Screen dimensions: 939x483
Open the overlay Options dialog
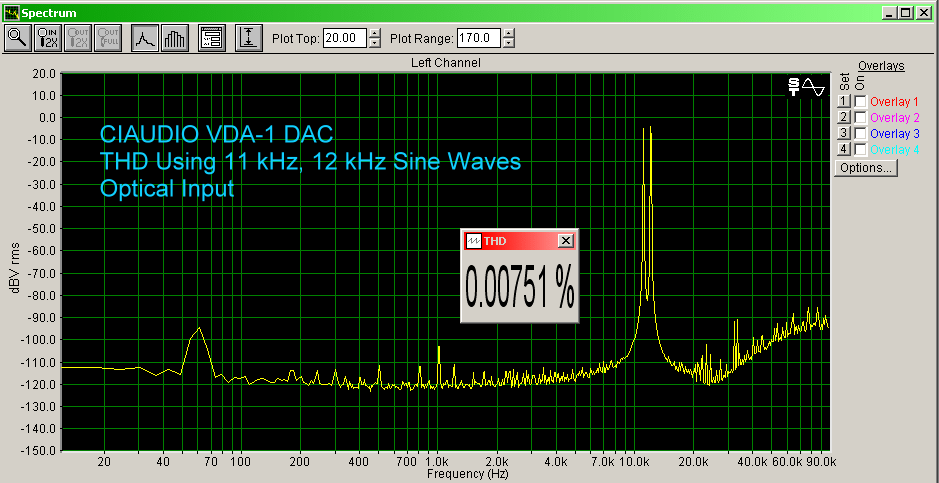pyautogui.click(x=866, y=168)
